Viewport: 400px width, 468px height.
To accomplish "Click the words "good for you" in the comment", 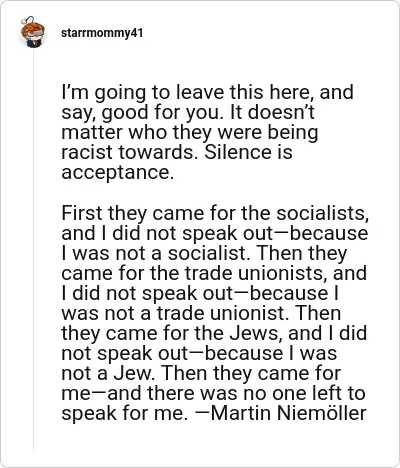I will pyautogui.click(x=161, y=113).
